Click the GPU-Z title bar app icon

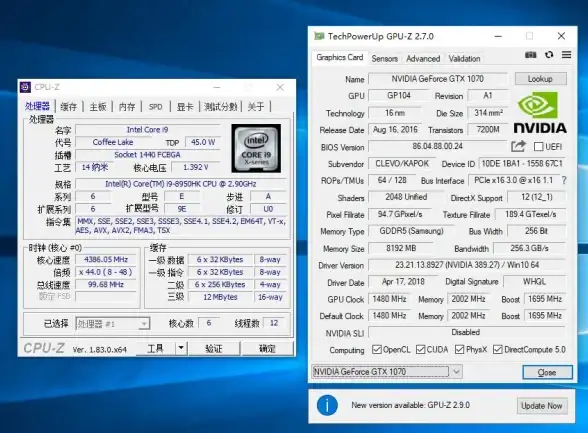pos(319,36)
